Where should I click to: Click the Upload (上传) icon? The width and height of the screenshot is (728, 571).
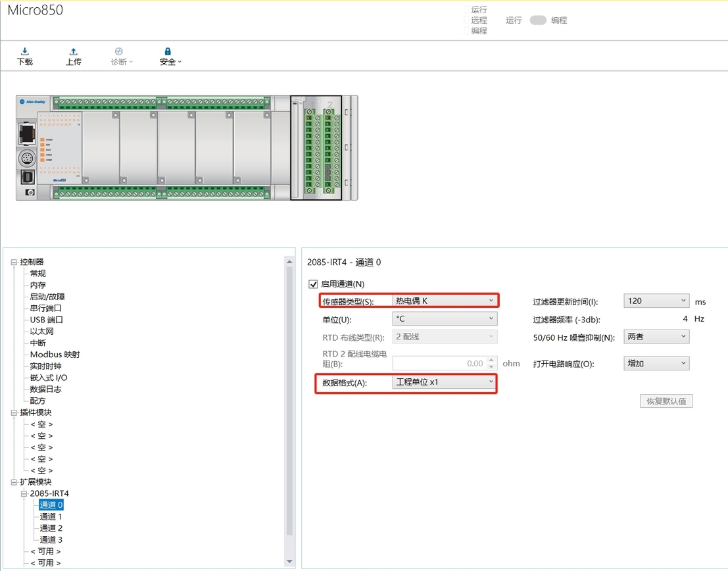(73, 52)
